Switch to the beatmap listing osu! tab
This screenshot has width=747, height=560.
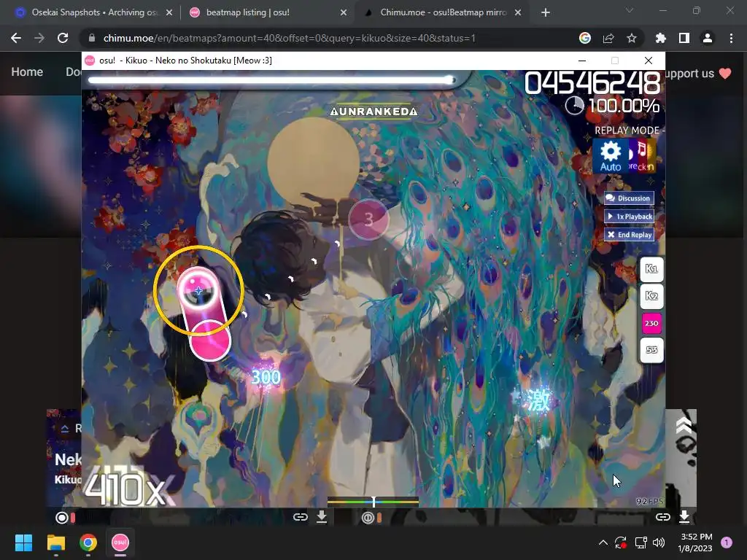(x=248, y=12)
